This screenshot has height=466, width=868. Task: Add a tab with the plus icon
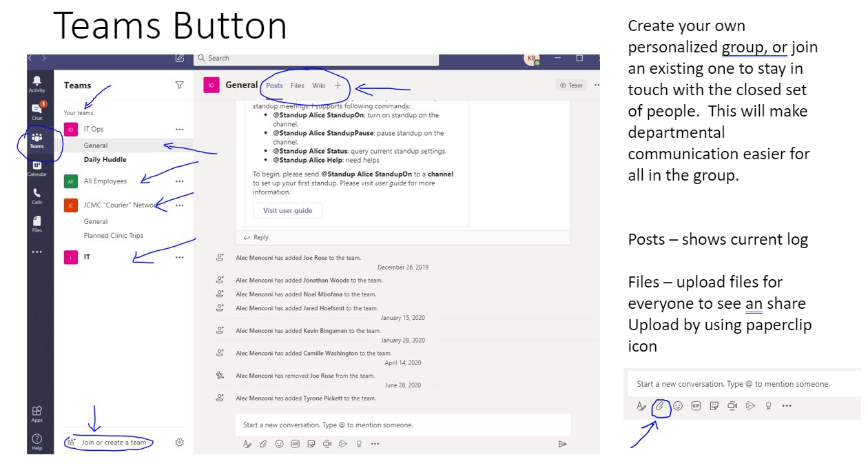click(338, 85)
